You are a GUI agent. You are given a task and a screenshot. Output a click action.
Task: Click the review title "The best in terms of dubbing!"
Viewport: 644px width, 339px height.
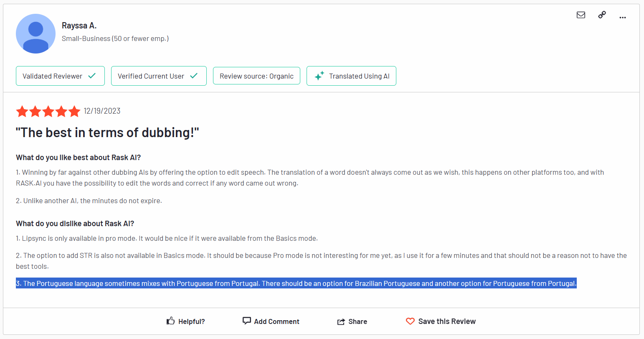tap(107, 133)
